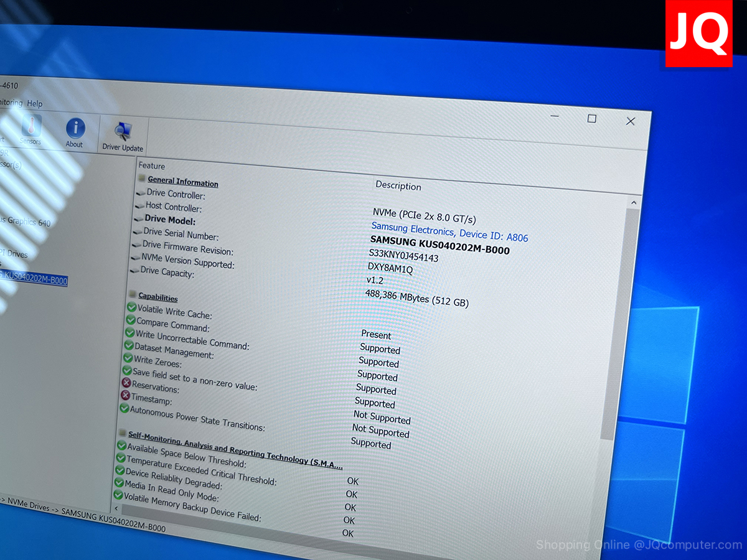Click the Device Reliability Degraded check icon
The image size is (747, 560).
click(120, 471)
